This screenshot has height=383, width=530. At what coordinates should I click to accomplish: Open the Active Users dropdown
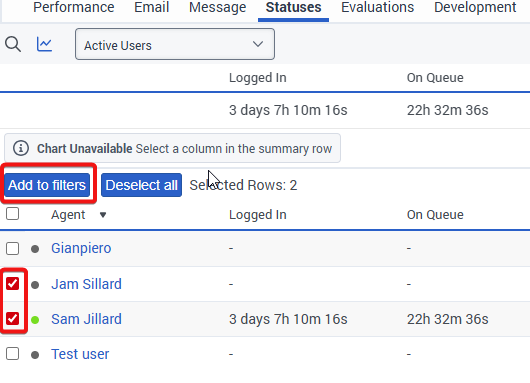tap(175, 44)
